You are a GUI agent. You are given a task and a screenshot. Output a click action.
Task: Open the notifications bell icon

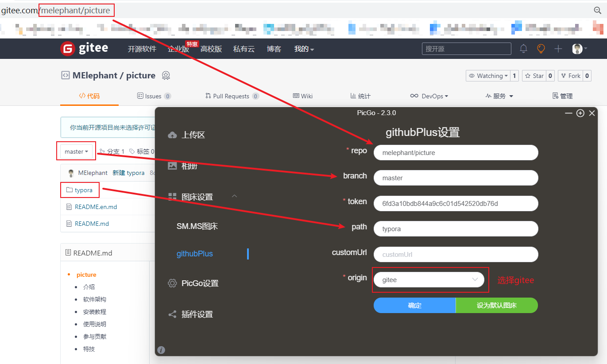click(523, 49)
